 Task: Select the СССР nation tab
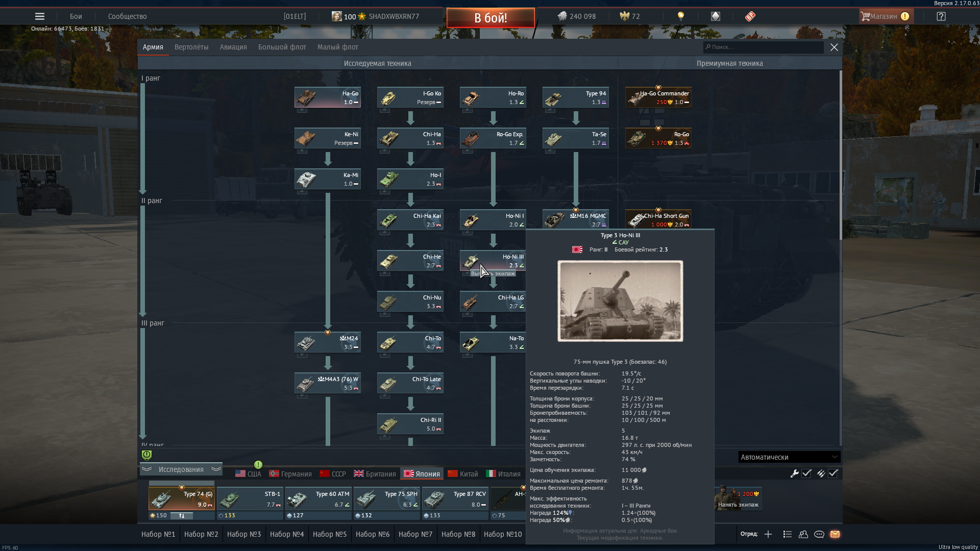click(x=333, y=474)
